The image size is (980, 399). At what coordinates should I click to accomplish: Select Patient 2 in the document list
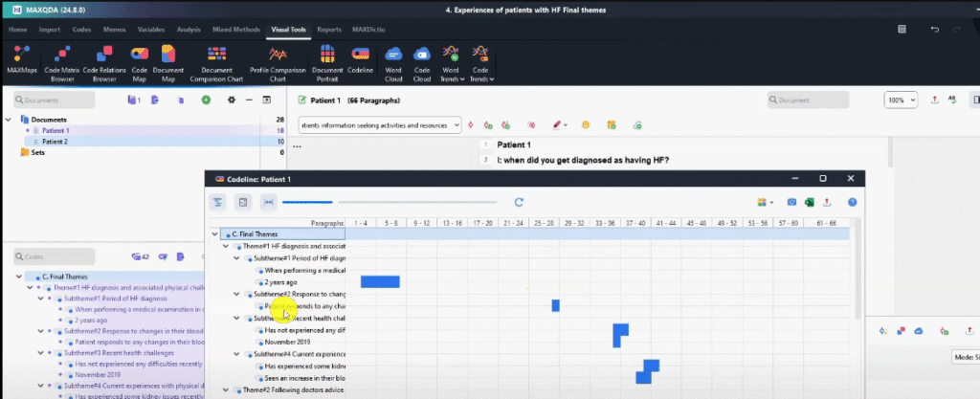[55, 142]
